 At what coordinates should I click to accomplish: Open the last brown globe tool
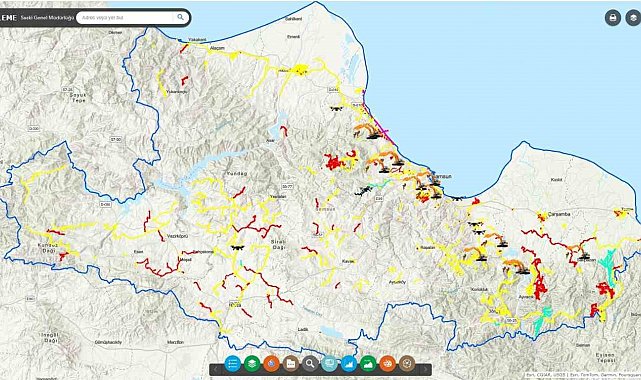pos(407,363)
